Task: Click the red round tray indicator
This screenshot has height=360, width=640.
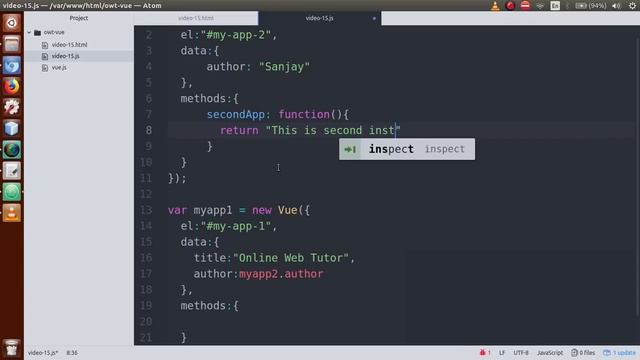Action: point(510,6)
